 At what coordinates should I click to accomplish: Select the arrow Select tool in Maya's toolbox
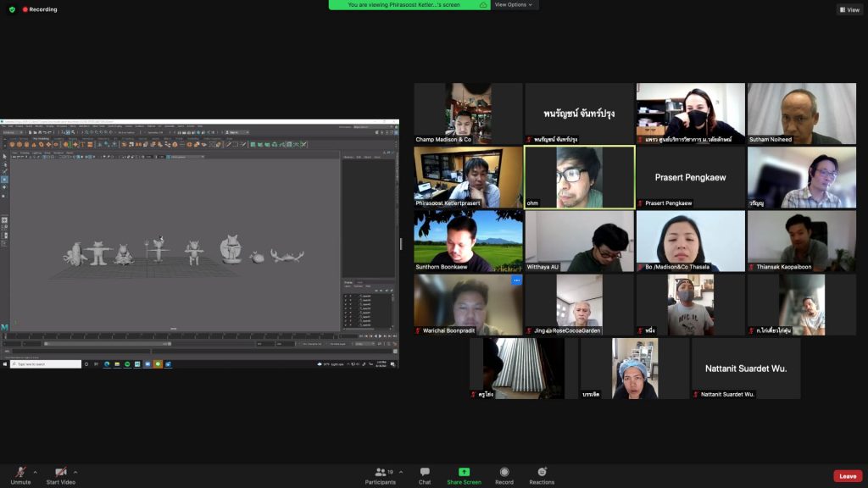[x=4, y=156]
